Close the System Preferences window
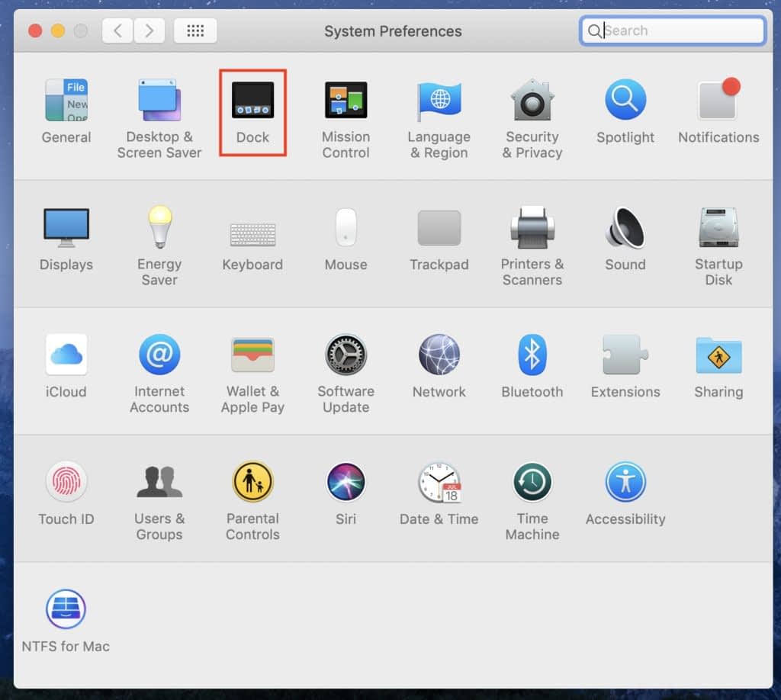781x700 pixels. click(x=35, y=31)
